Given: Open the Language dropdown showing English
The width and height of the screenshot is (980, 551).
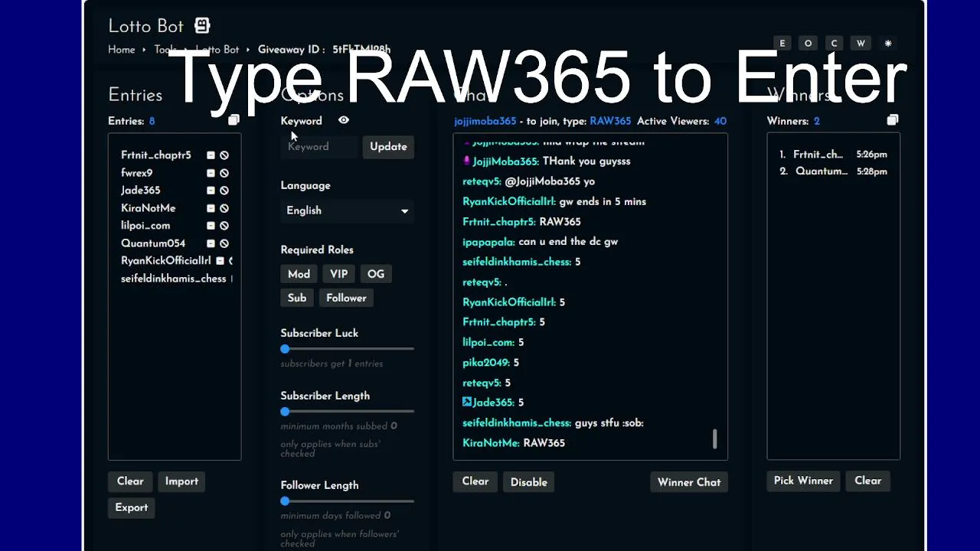Looking at the screenshot, I should pos(347,210).
